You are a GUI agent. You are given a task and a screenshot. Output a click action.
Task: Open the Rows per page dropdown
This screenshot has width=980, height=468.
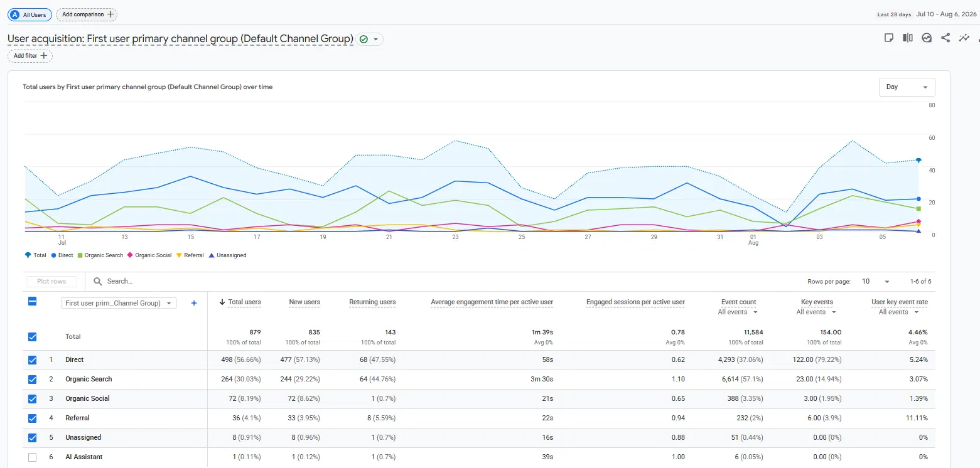(x=875, y=282)
